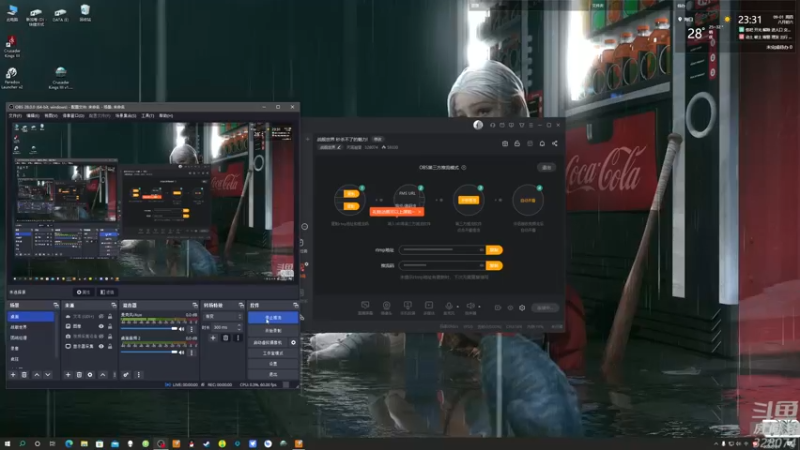Open Paradox Launcher v2 desktop icon

12,78
